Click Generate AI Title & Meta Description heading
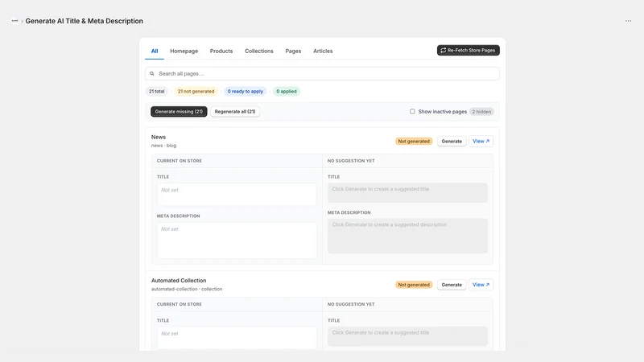 pyautogui.click(x=85, y=21)
